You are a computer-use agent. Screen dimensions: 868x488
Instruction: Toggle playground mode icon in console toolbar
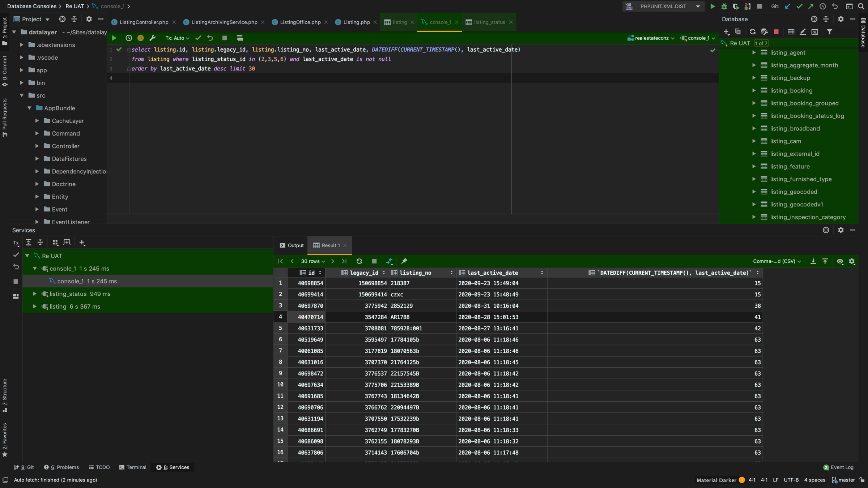[x=141, y=38]
